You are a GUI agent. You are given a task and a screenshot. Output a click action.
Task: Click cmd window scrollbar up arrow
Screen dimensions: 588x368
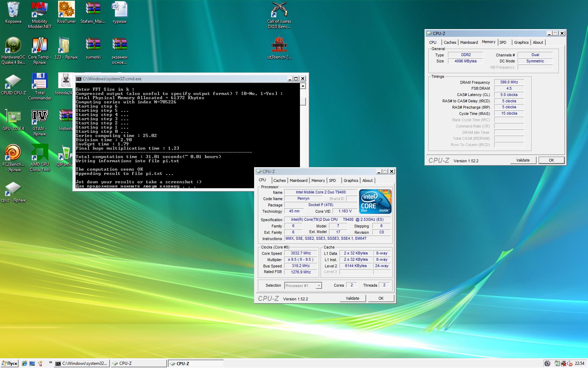(x=303, y=86)
